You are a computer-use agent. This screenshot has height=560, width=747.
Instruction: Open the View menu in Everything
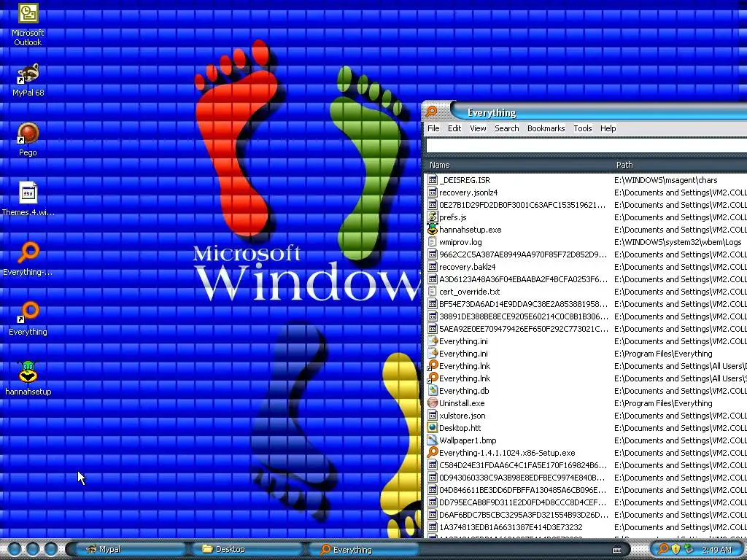478,128
